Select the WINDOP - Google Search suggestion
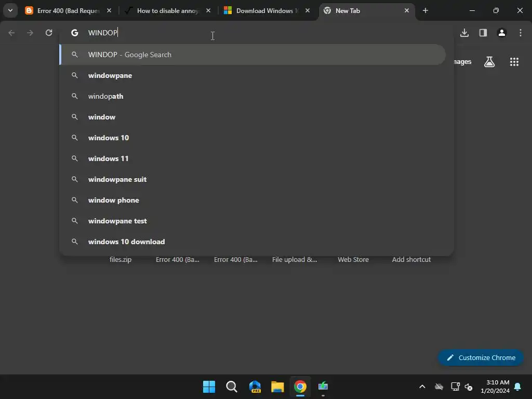This screenshot has height=399, width=532. [252, 55]
